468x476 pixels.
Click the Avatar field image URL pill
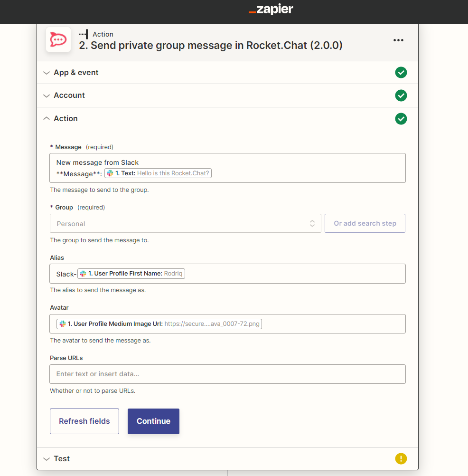159,324
